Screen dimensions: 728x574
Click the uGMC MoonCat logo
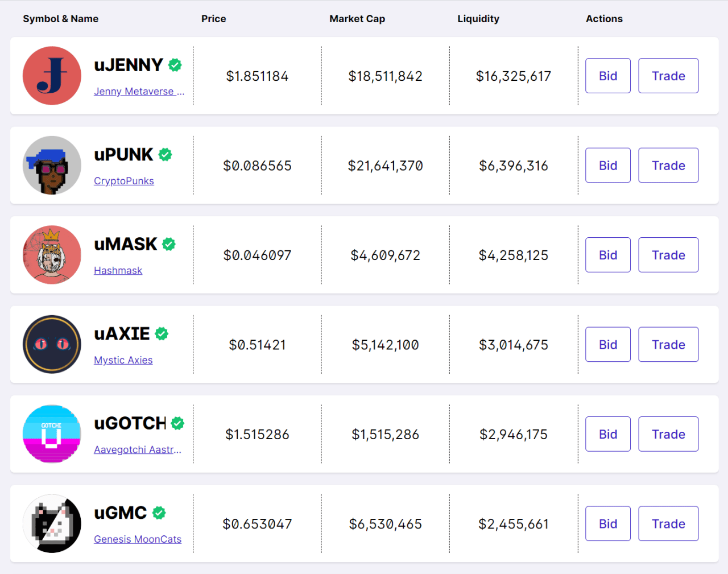(52, 524)
